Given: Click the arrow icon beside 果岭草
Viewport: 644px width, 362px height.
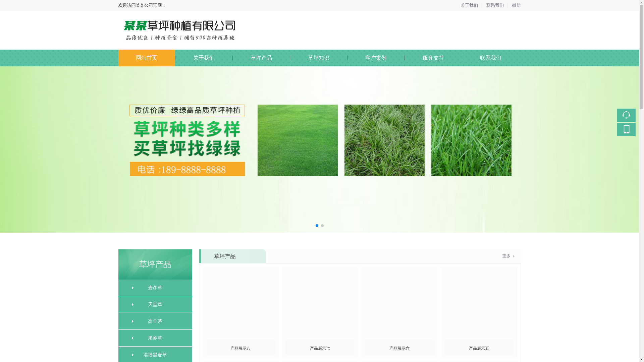Looking at the screenshot, I should (x=132, y=338).
